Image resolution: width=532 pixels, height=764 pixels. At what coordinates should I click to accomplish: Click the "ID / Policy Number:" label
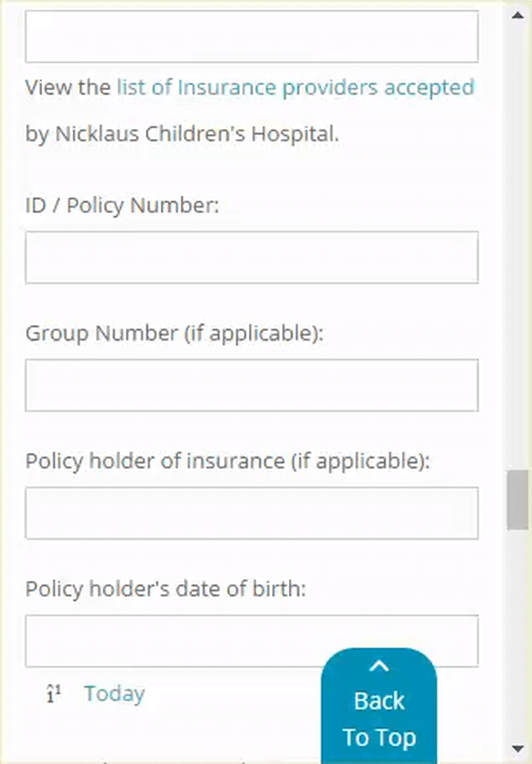click(123, 205)
